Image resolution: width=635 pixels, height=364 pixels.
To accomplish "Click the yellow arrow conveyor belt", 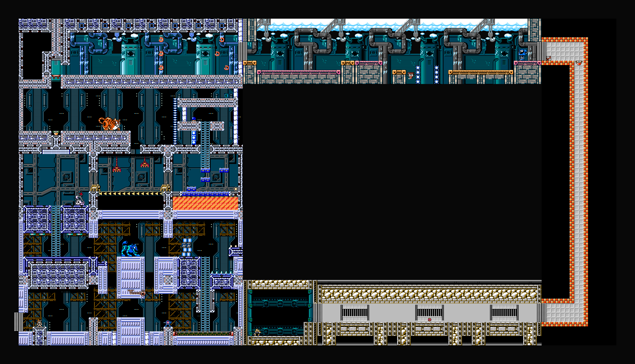I will pos(130,194).
